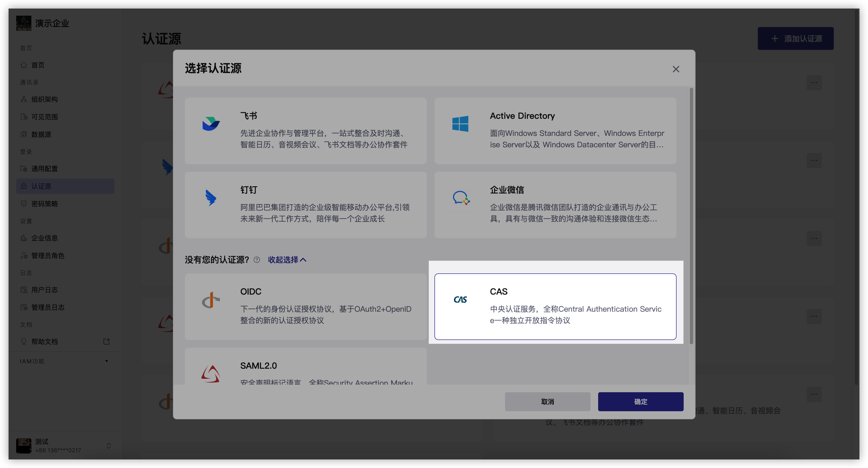
Task: Click the external link icon beside 帮助文档
Action: 106,341
